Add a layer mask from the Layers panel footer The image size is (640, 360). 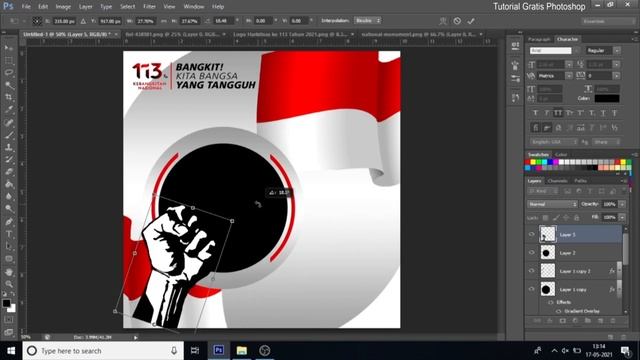[x=563, y=321]
